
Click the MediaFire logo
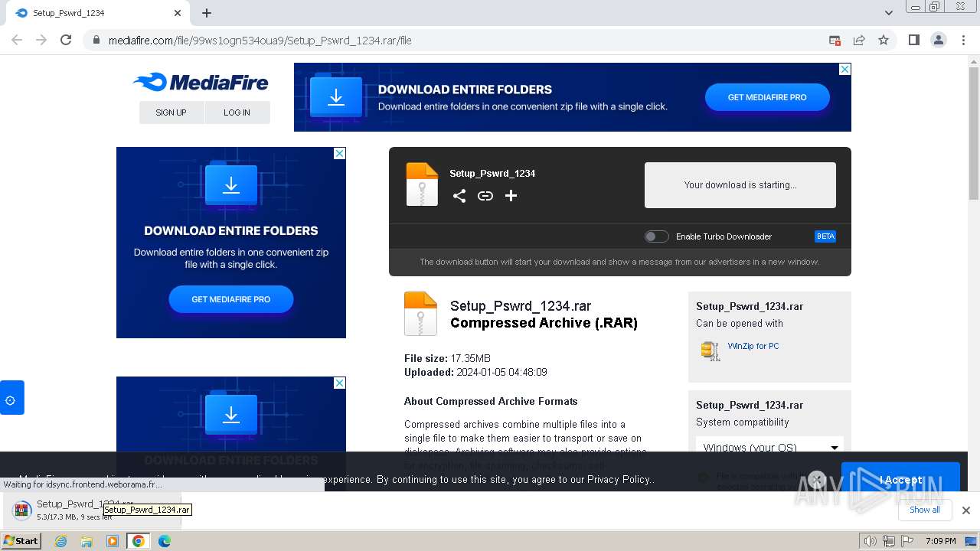pyautogui.click(x=201, y=82)
